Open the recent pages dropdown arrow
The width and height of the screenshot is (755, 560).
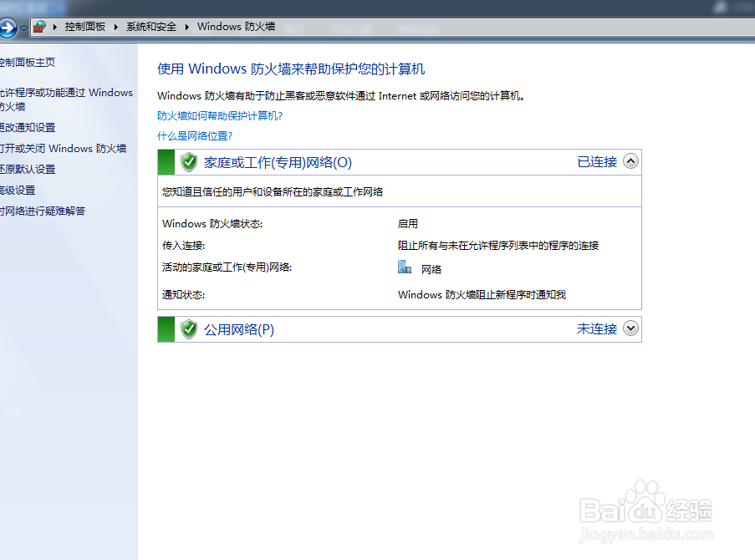coord(23,28)
